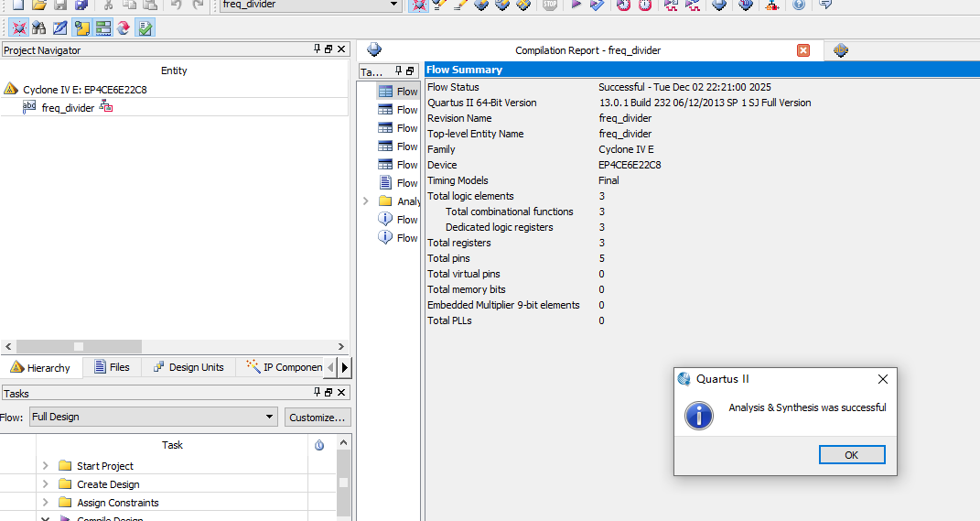
Task: Toggle the highlighted icon right of project dropdown
Action: pyautogui.click(x=418, y=5)
